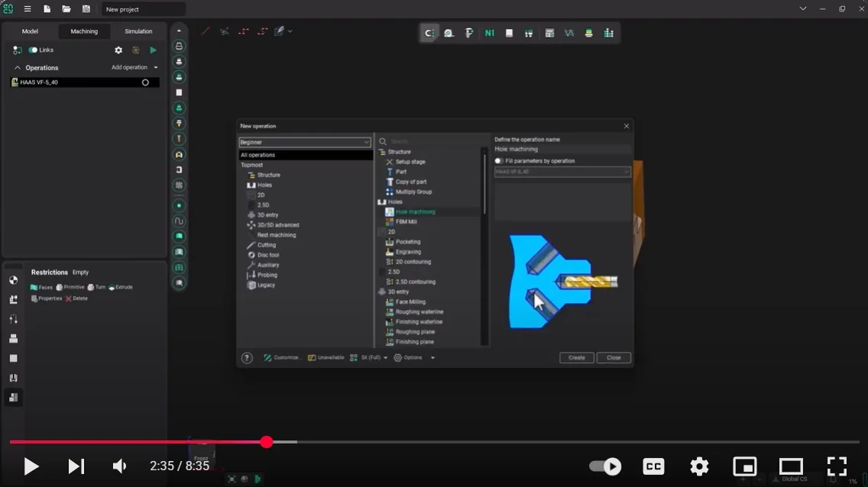Screen dimensions: 868x487
Task: Toggle theater mode
Action: click(791, 466)
